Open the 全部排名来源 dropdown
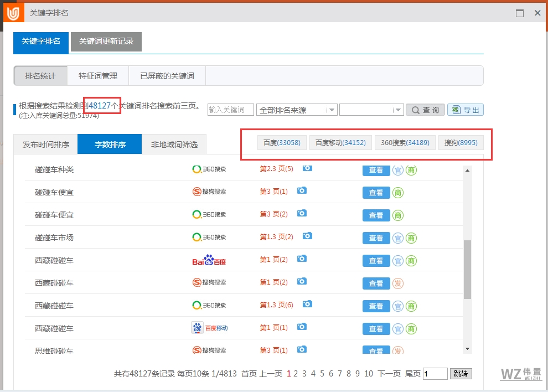 click(296, 109)
